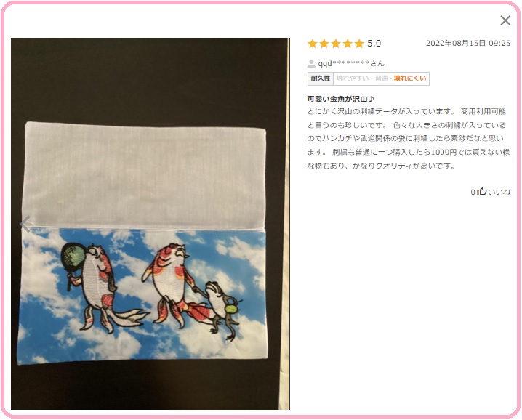This screenshot has height=420, width=522.
Task: Click the 耐久性 attribute label
Action: tap(321, 78)
